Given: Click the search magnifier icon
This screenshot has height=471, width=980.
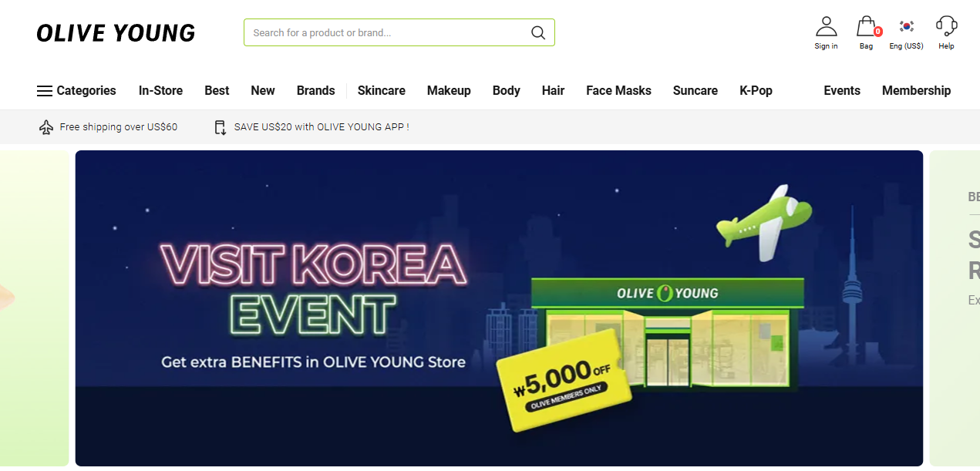Looking at the screenshot, I should pos(537,32).
